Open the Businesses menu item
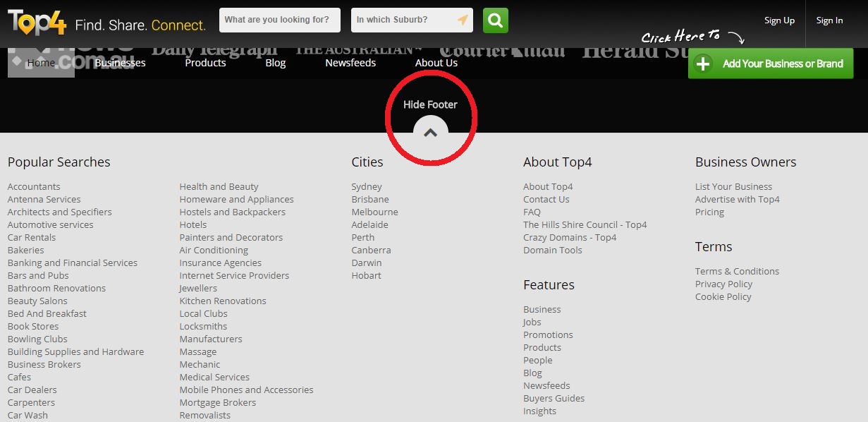868x422 pixels. tap(120, 63)
